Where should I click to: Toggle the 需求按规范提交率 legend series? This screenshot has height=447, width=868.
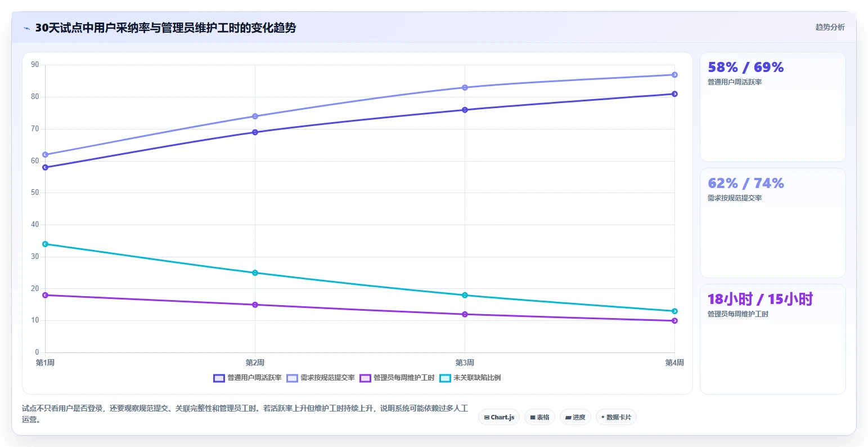click(x=321, y=378)
